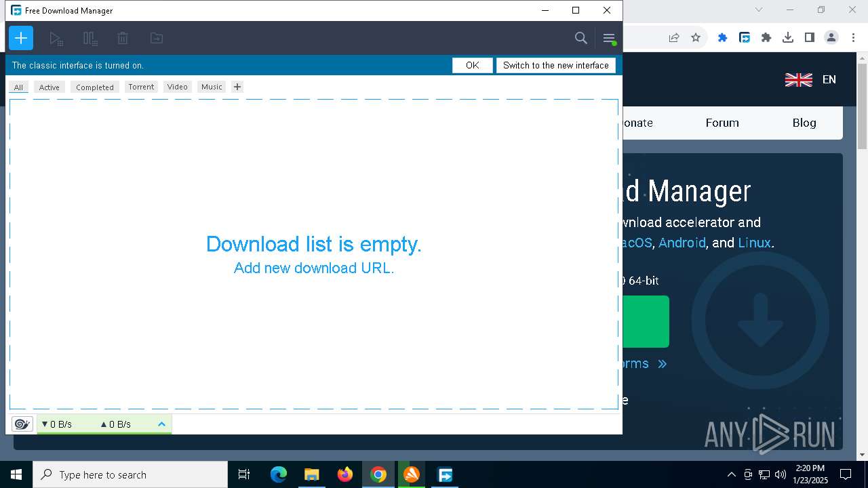This screenshot has width=868, height=488.
Task: Show hidden system tray icons
Action: (731, 474)
